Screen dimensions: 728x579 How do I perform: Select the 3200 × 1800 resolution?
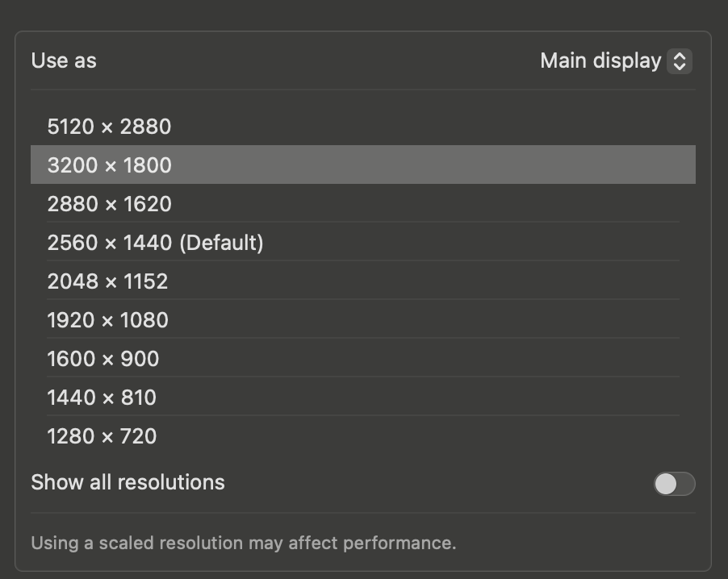(x=108, y=165)
